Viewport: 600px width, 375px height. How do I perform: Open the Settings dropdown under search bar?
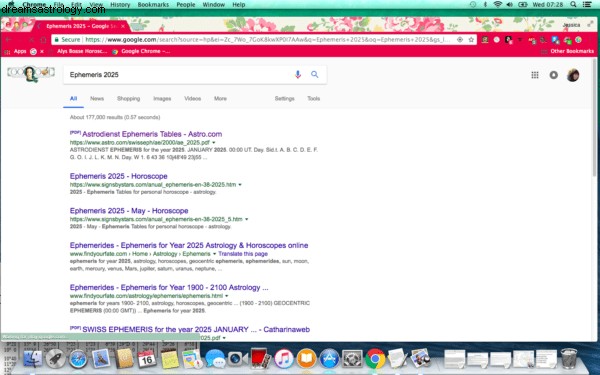coord(284,98)
